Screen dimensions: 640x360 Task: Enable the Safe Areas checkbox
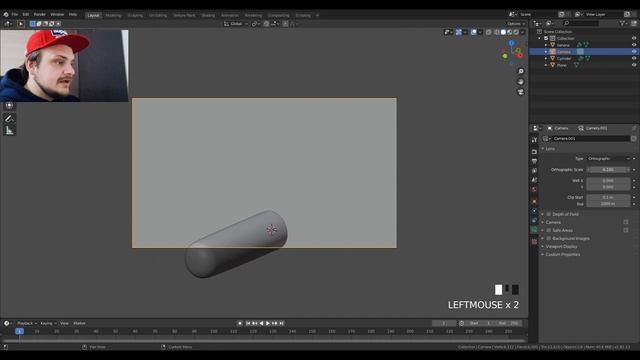pos(549,231)
